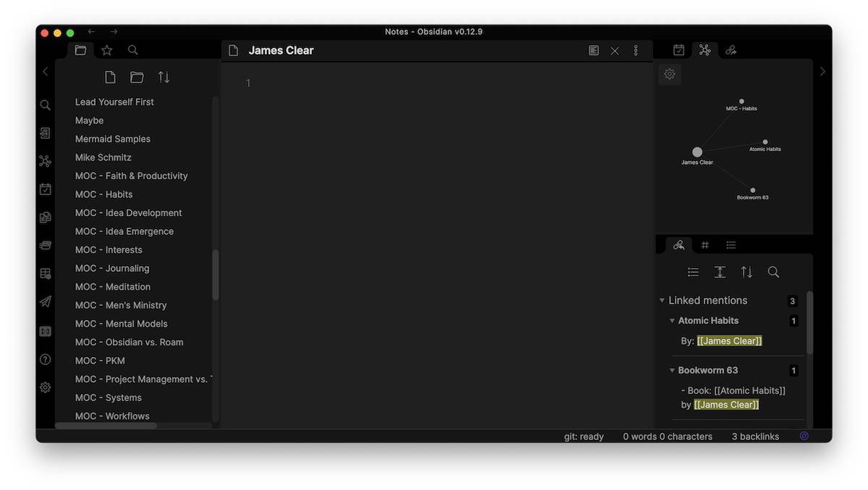Open the Lead Yourself First note

[x=114, y=102]
